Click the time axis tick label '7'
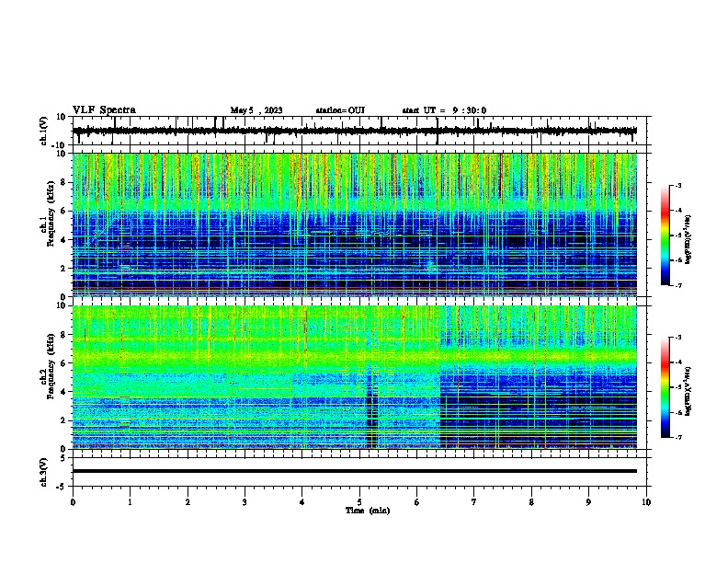728x563 pixels. (474, 502)
